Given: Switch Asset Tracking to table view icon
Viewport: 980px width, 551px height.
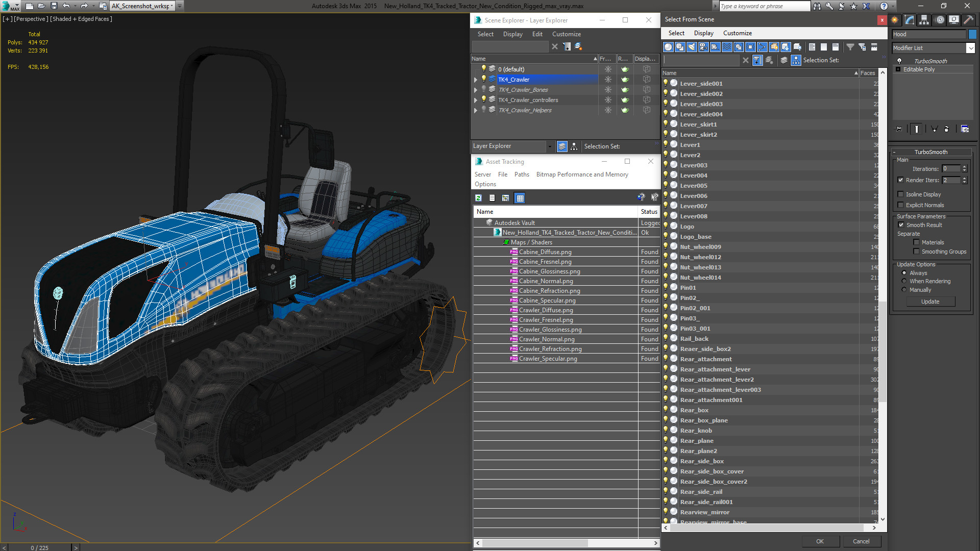Looking at the screenshot, I should (x=520, y=198).
